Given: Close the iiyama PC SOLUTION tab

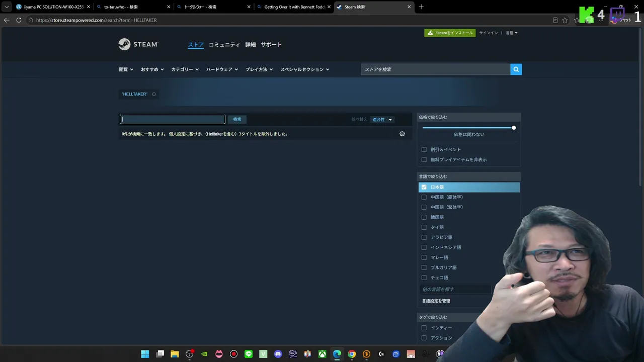Looking at the screenshot, I should [x=89, y=7].
